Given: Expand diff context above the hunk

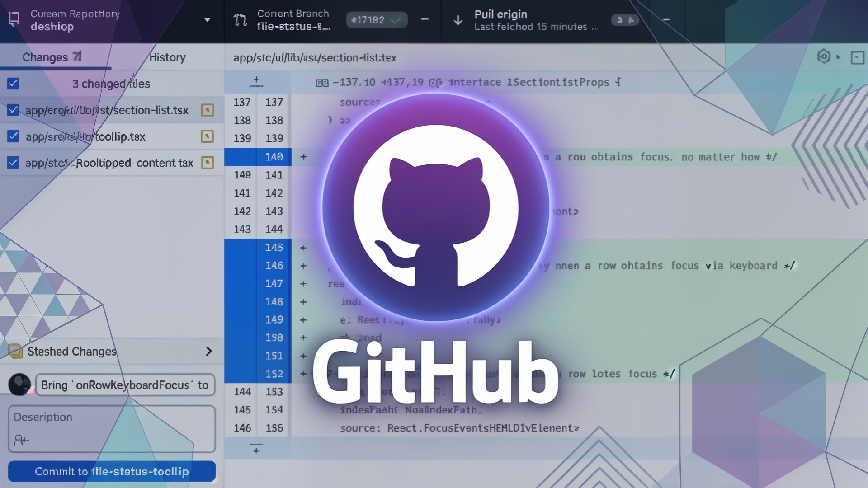Looking at the screenshot, I should pos(256,82).
